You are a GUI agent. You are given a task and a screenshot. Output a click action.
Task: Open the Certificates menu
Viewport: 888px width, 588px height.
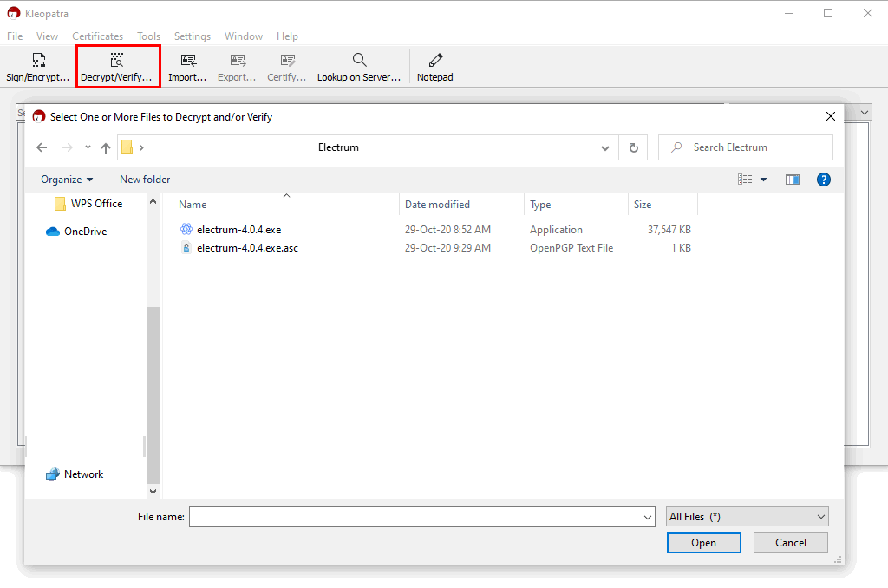click(x=97, y=36)
